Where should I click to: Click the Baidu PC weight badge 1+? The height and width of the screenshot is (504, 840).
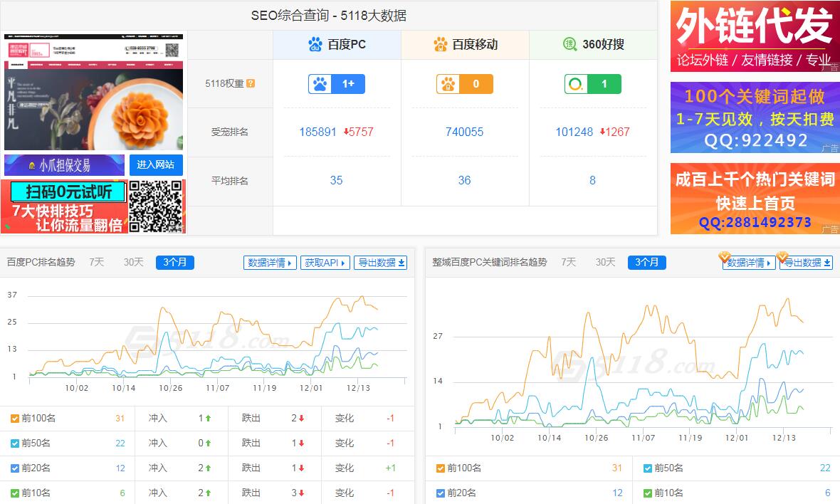[337, 84]
